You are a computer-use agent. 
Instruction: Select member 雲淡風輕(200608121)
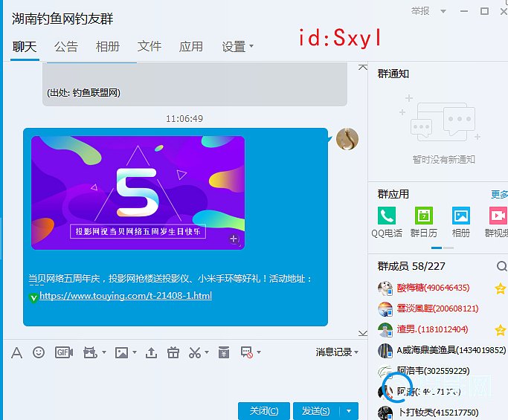(437, 308)
